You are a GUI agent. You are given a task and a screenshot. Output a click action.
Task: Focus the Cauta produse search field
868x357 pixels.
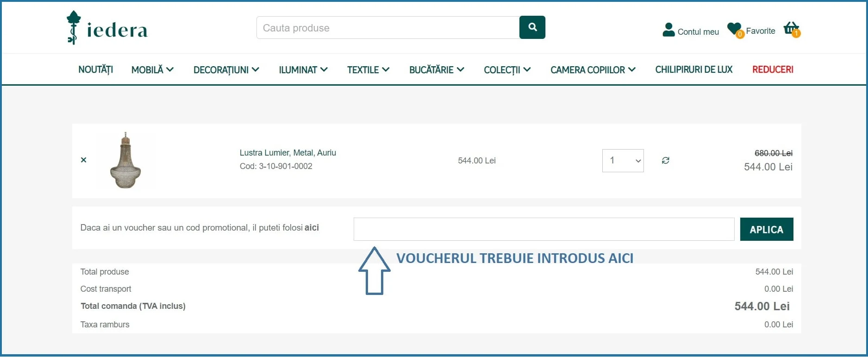tap(388, 28)
